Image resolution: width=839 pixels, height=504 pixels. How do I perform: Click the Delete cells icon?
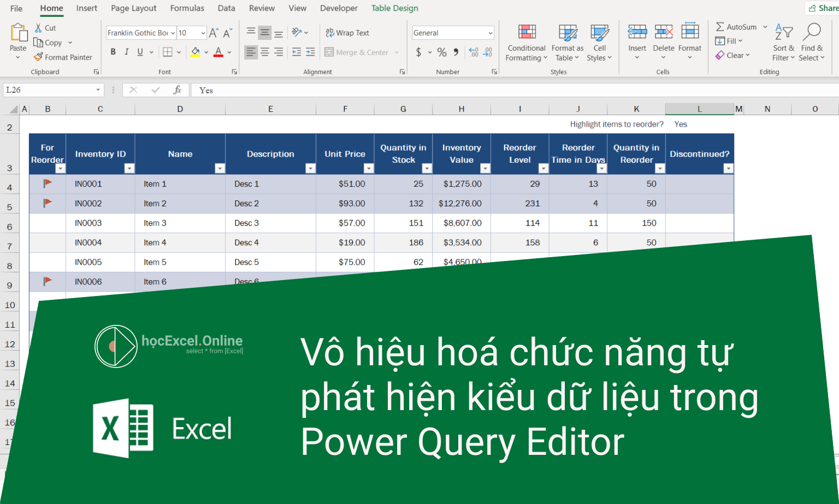tap(664, 32)
